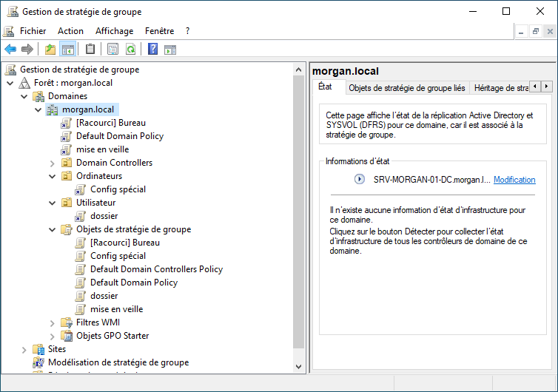558x392 pixels.
Task: Click the properties toolbar icon
Action: [x=112, y=50]
